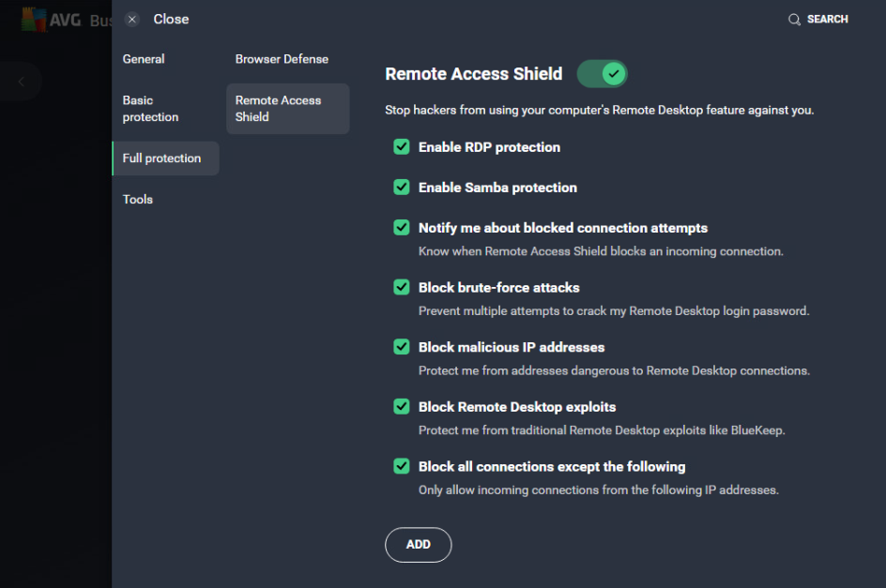Image resolution: width=886 pixels, height=588 pixels.
Task: Open the Tools settings section
Action: pyautogui.click(x=137, y=199)
